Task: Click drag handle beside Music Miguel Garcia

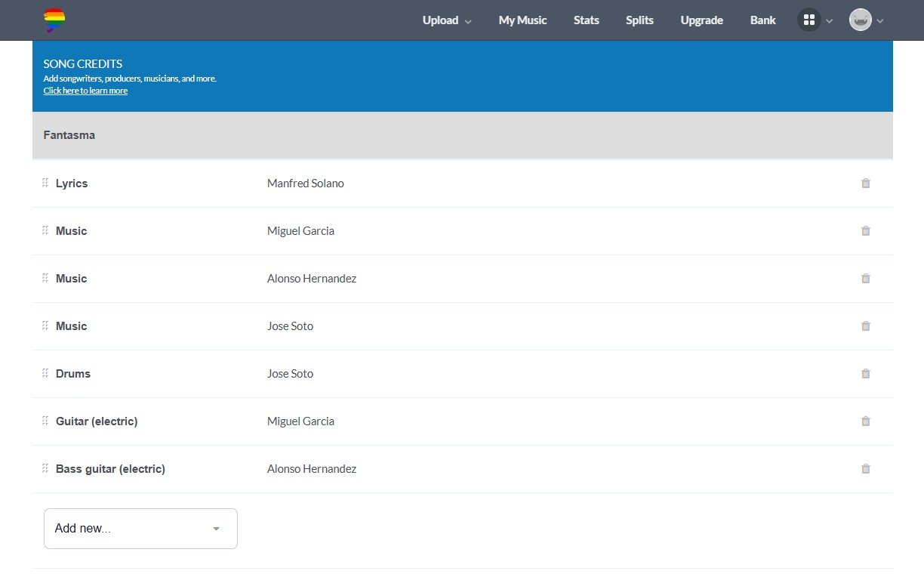Action: (x=45, y=230)
